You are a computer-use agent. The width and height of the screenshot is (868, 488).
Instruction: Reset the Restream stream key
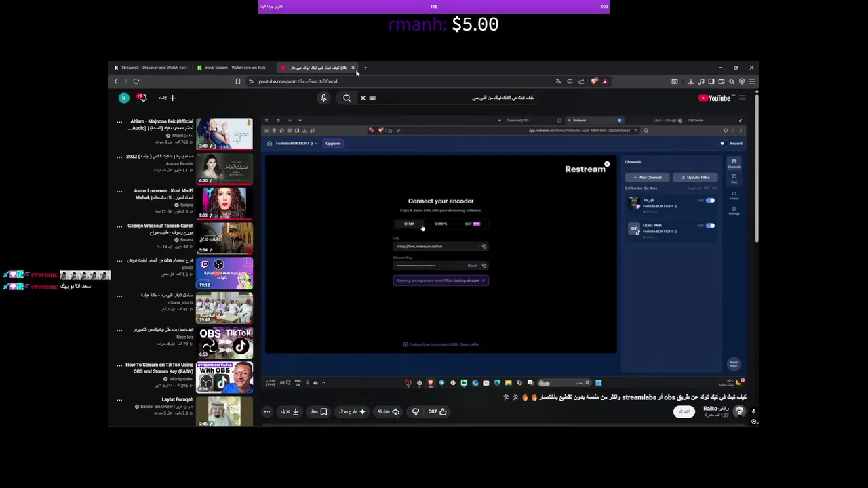point(472,266)
